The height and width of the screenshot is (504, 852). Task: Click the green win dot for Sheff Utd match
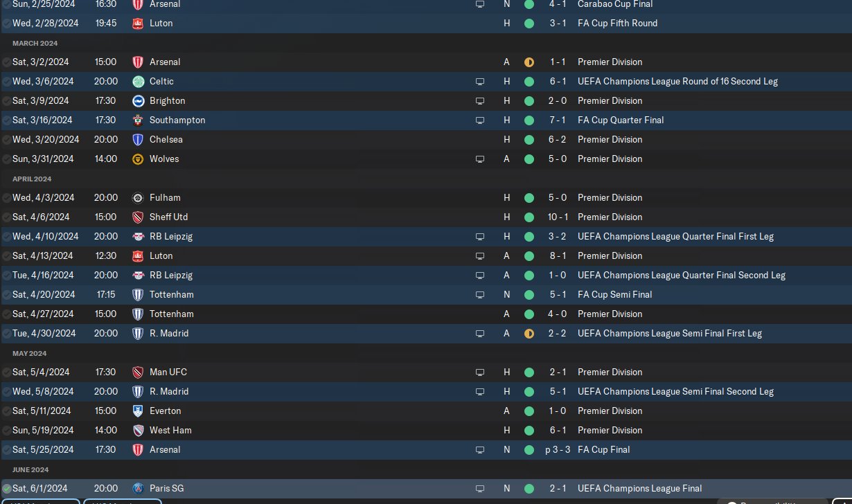pyautogui.click(x=529, y=217)
